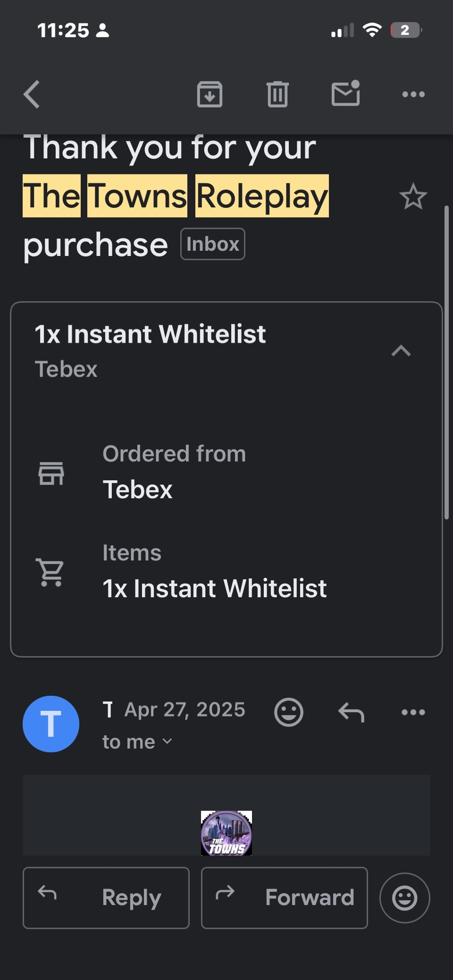Viewport: 453px width, 980px height.
Task: Collapse the Instant Whitelist order card
Action: coord(401,351)
